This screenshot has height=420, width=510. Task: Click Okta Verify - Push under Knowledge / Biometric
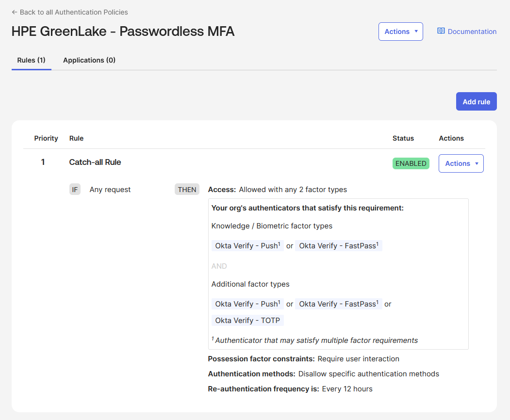(x=247, y=246)
